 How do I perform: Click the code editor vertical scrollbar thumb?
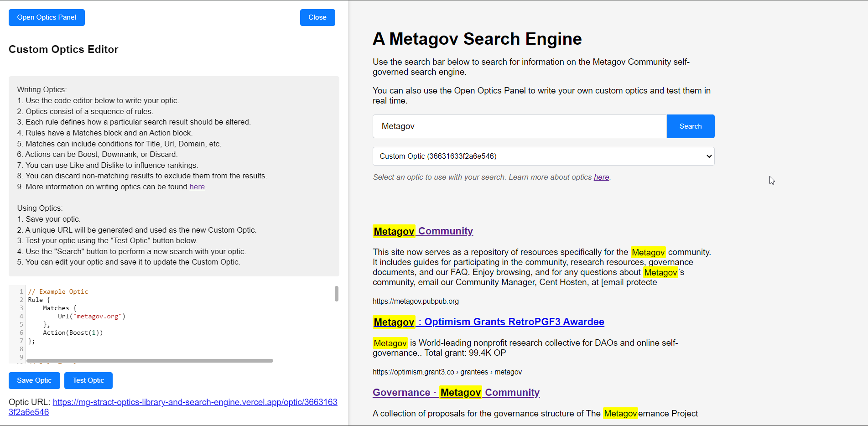click(x=337, y=294)
